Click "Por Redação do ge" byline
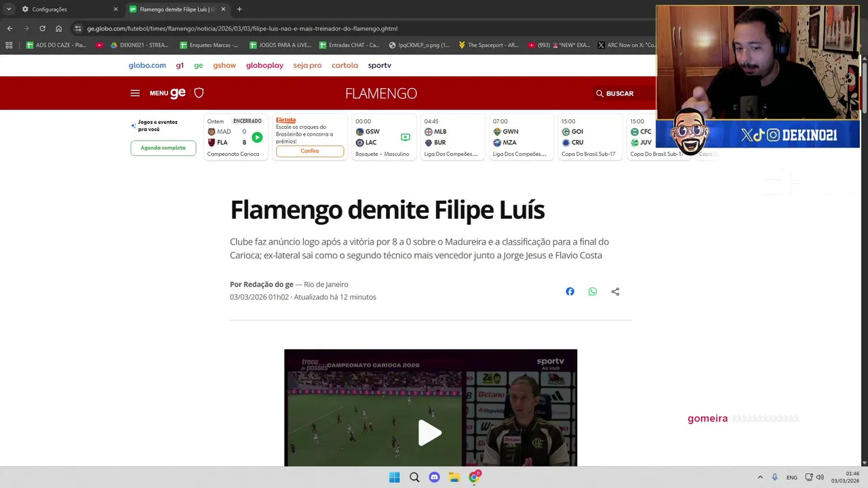The width and height of the screenshot is (868, 488). point(262,284)
